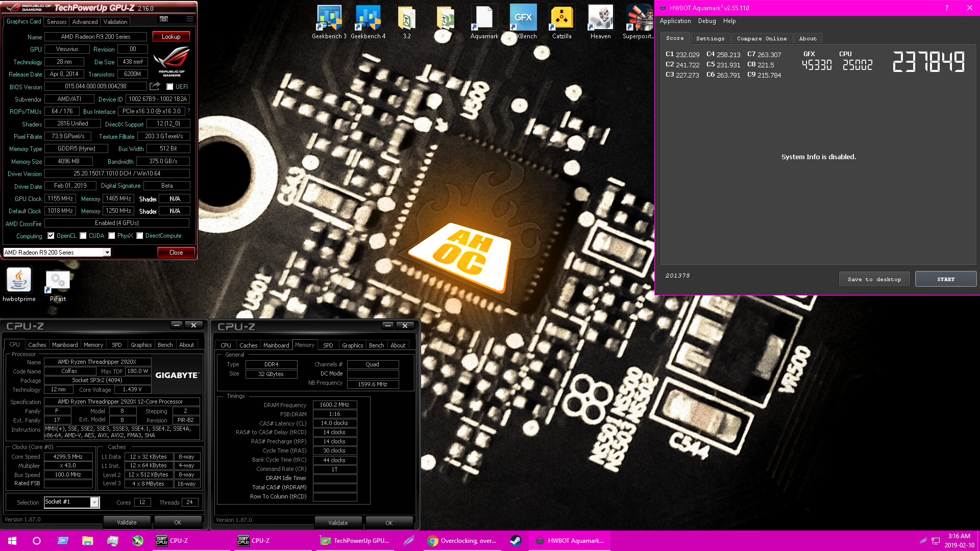
Task: Open the Geekbench 3 desktop shortcut
Action: tap(329, 22)
